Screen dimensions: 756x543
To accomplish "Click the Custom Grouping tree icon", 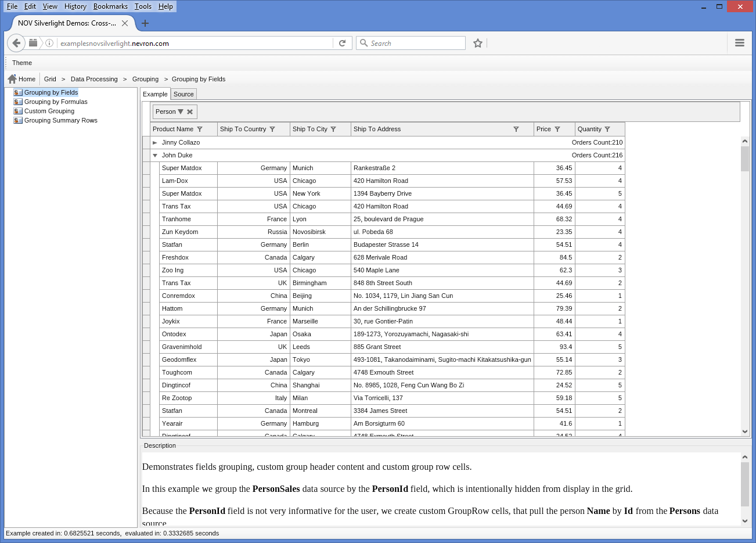I will point(18,111).
